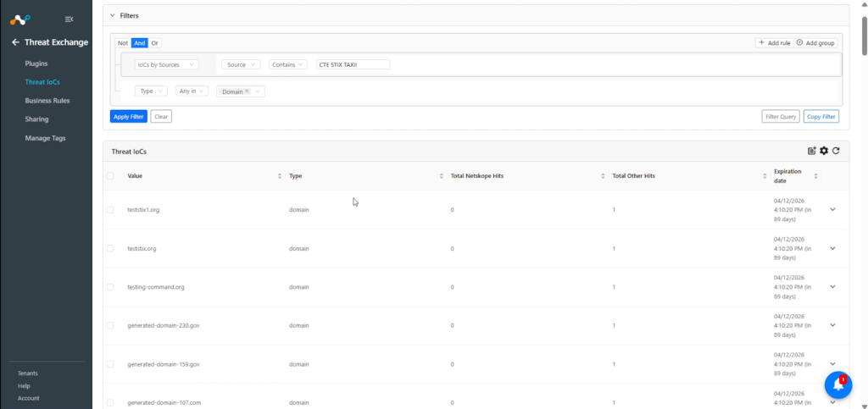Click the Apply Filter button
Image resolution: width=868 pixels, height=409 pixels.
[x=129, y=117]
